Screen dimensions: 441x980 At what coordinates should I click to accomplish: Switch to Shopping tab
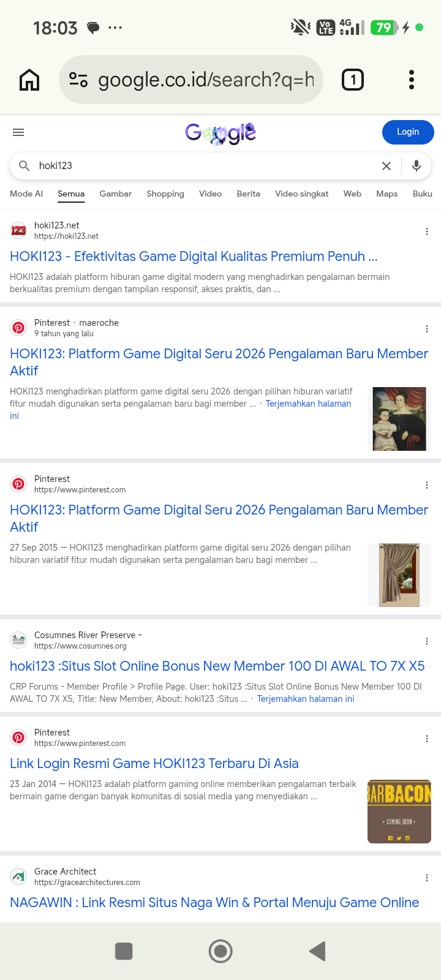pos(165,194)
